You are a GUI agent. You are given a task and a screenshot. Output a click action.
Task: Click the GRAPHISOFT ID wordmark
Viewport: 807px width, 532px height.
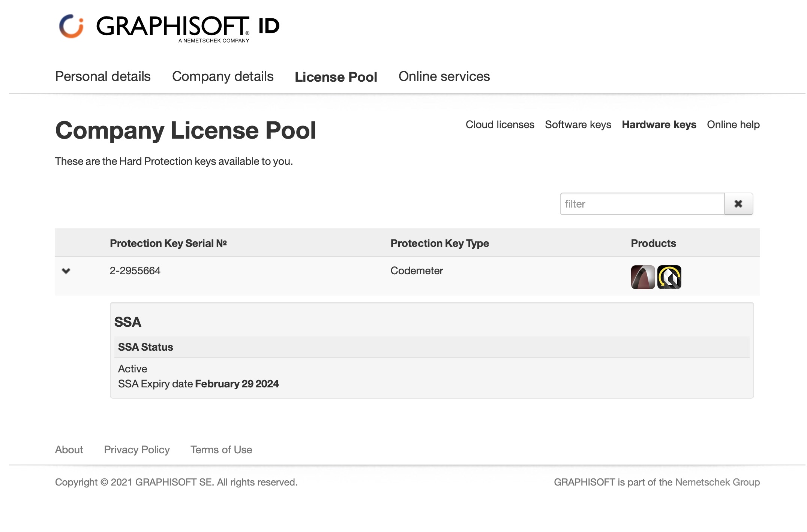[x=187, y=27]
